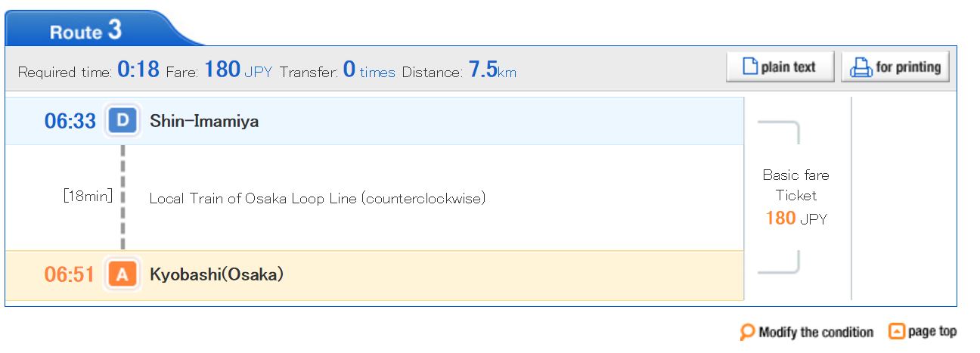980x353 pixels.
Task: Click the magnifier icon beside Modify the condition
Action: pyautogui.click(x=748, y=332)
